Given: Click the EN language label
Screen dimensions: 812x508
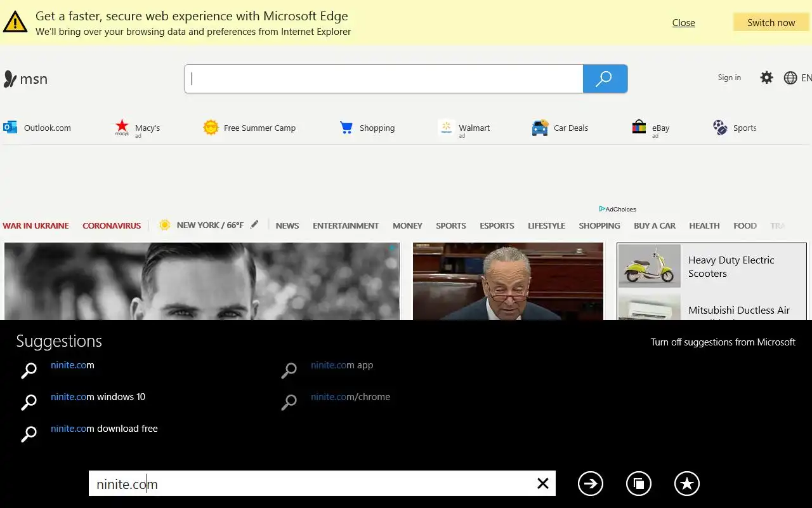Looking at the screenshot, I should click(x=806, y=77).
